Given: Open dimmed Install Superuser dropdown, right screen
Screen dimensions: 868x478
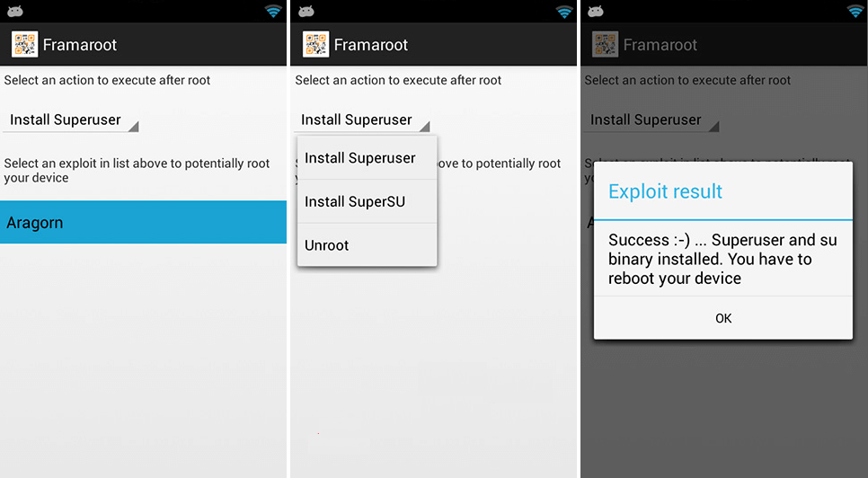Looking at the screenshot, I should pyautogui.click(x=651, y=119).
